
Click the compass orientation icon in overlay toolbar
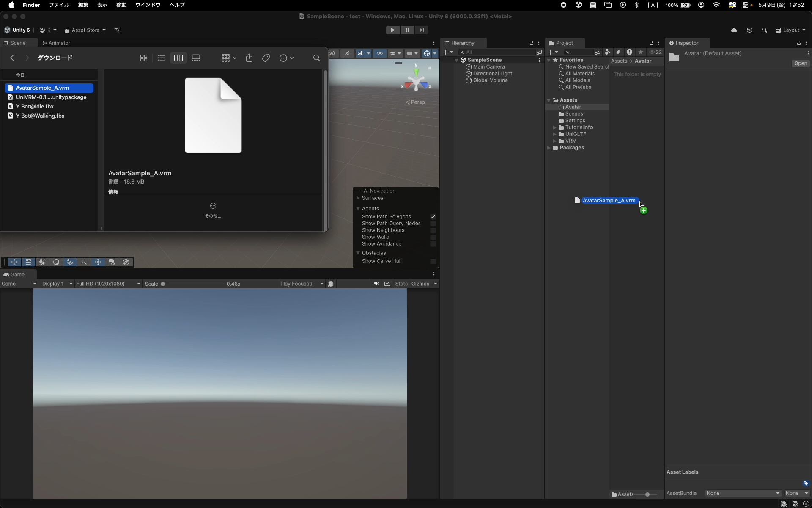pyautogui.click(x=126, y=262)
